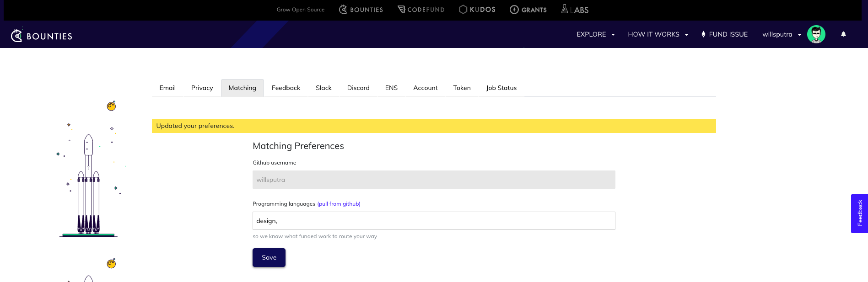The width and height of the screenshot is (868, 282).
Task: Switch to the Email tab
Action: click(167, 88)
